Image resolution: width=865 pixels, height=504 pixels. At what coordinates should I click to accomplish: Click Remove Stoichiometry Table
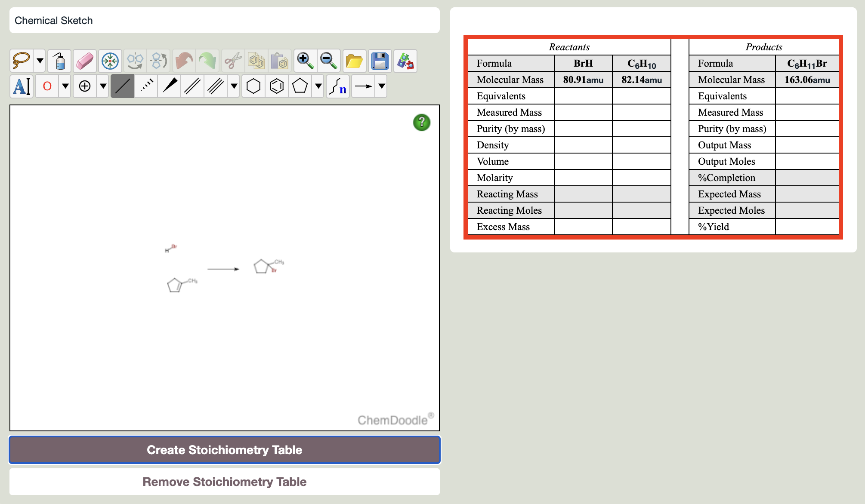224,482
